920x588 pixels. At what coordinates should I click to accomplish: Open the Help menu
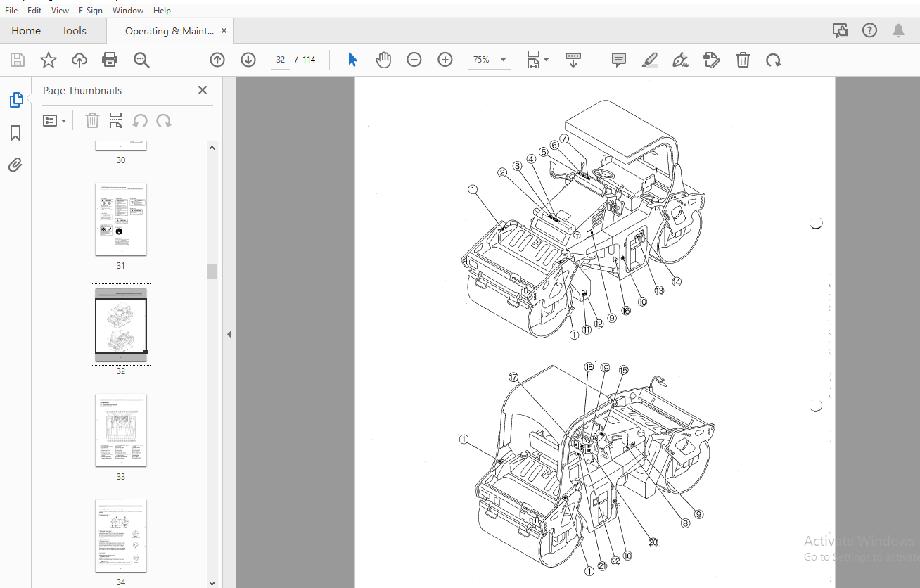(162, 11)
